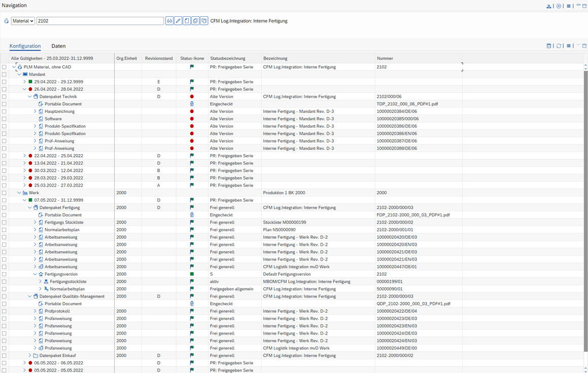Check the box for the Software row

tap(4, 119)
